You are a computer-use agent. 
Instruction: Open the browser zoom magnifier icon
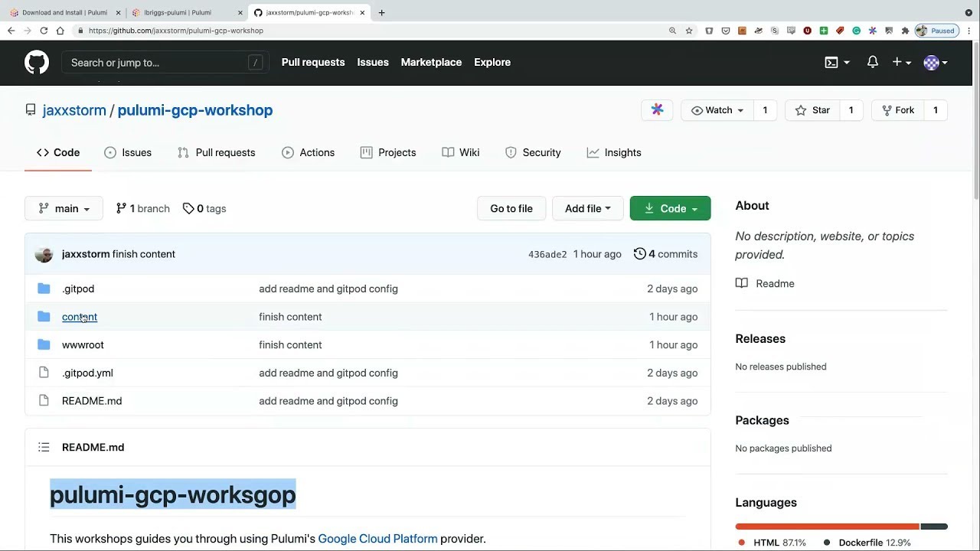click(672, 31)
